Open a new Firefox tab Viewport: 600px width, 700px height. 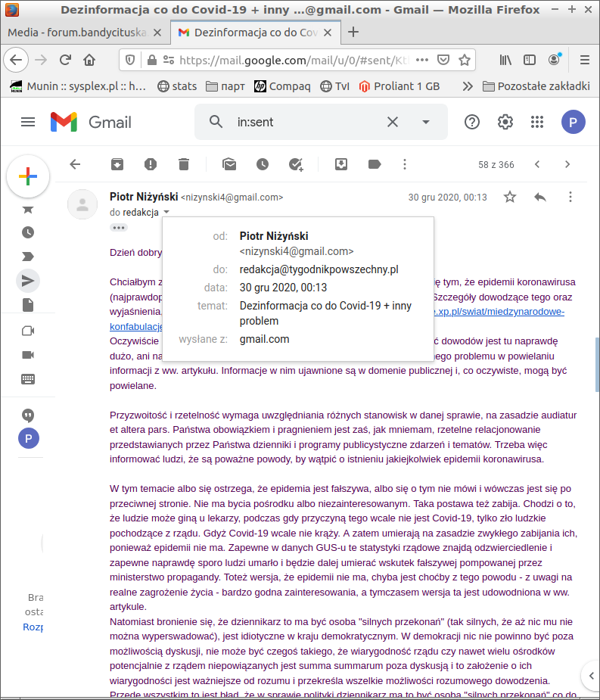pyautogui.click(x=353, y=32)
